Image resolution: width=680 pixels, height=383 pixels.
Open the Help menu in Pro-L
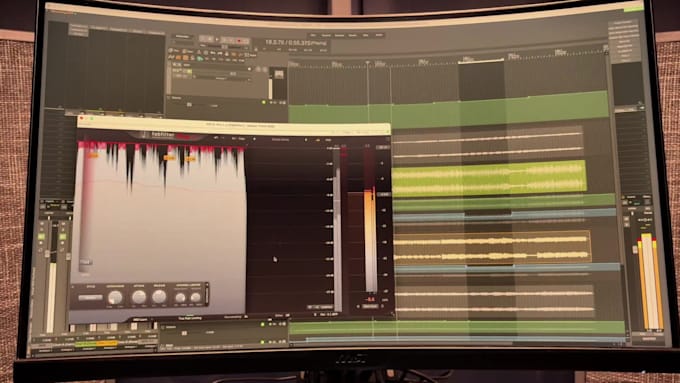pyautogui.click(x=328, y=140)
